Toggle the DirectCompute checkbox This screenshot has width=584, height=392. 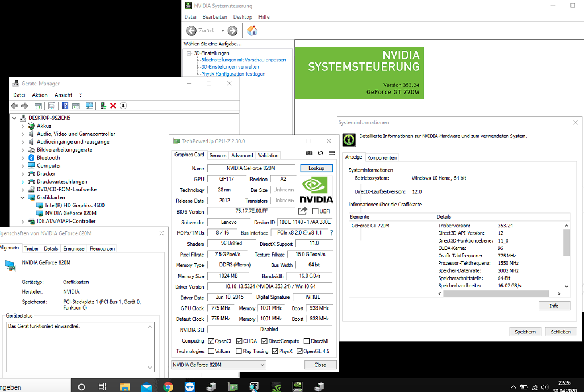tap(264, 341)
